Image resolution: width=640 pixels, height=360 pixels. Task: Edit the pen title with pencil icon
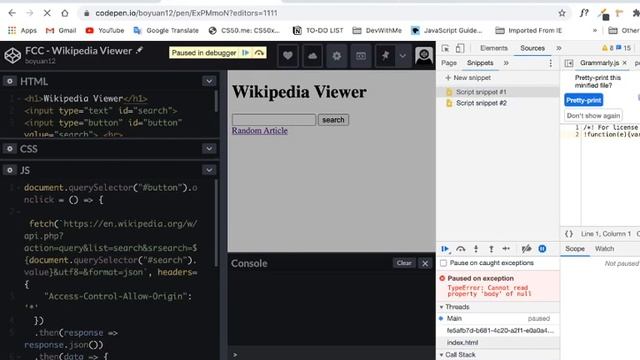(x=140, y=50)
